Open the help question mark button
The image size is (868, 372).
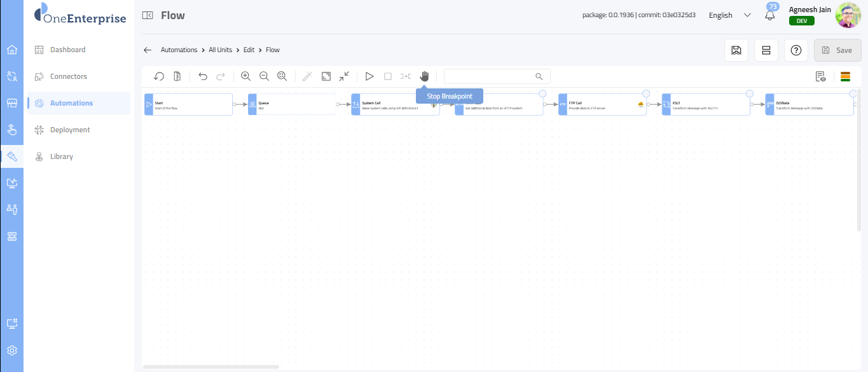click(796, 50)
